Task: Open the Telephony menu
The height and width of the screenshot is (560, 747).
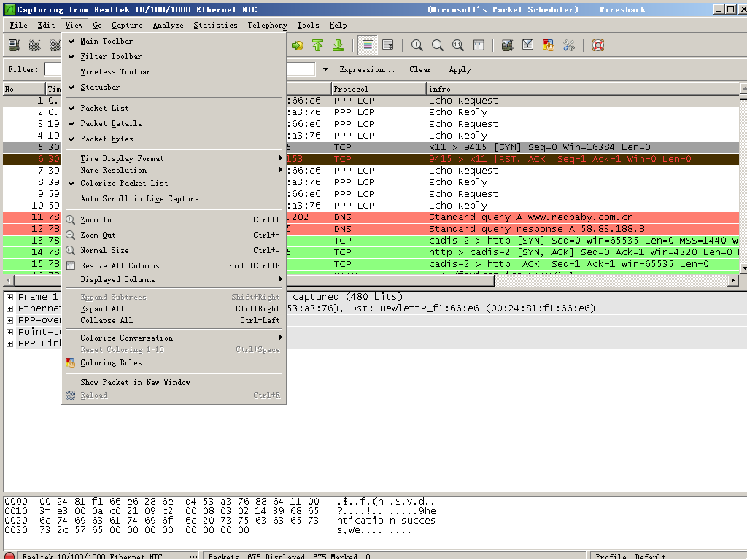Action: [x=267, y=26]
